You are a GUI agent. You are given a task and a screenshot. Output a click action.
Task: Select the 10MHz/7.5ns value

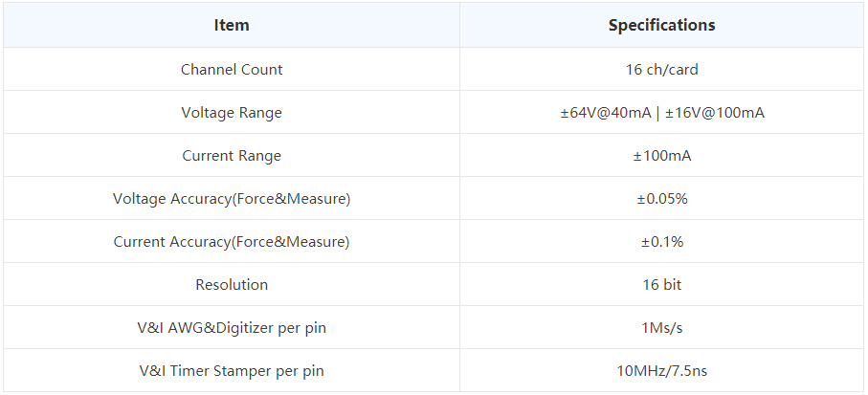661,371
